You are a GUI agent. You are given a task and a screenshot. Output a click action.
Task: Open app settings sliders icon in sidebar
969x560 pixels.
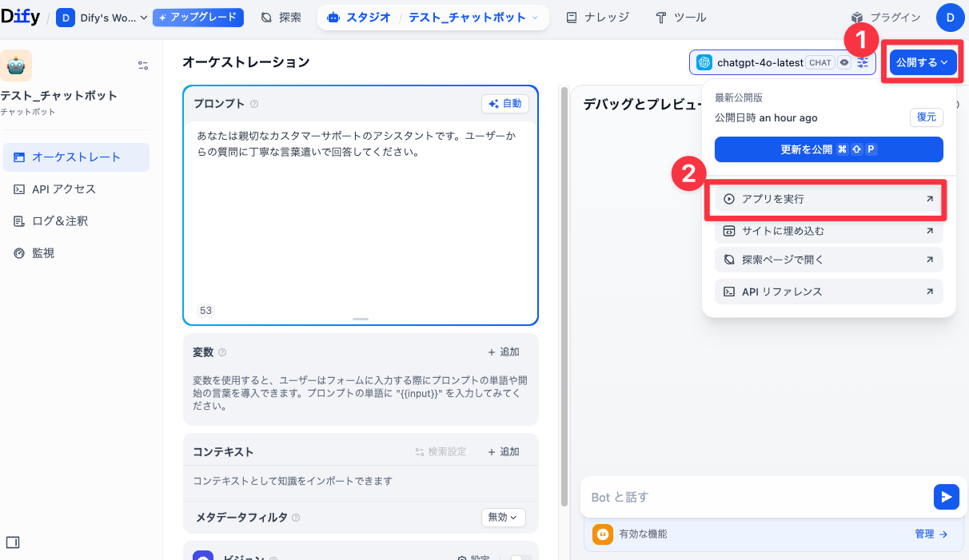143,66
